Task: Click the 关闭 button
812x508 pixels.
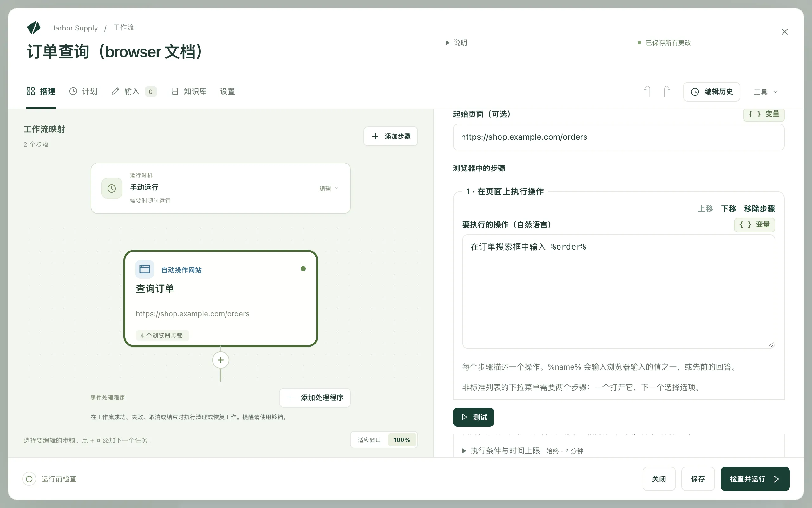Action: [659, 479]
